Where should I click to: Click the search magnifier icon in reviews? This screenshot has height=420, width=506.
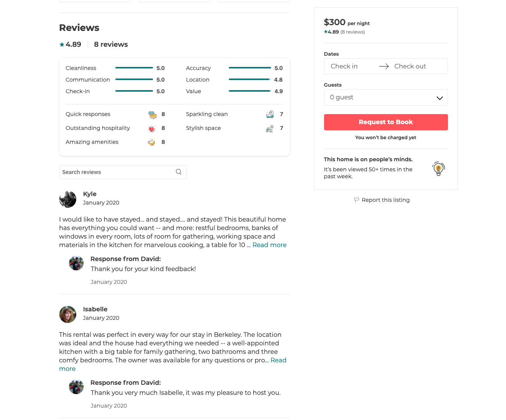178,172
